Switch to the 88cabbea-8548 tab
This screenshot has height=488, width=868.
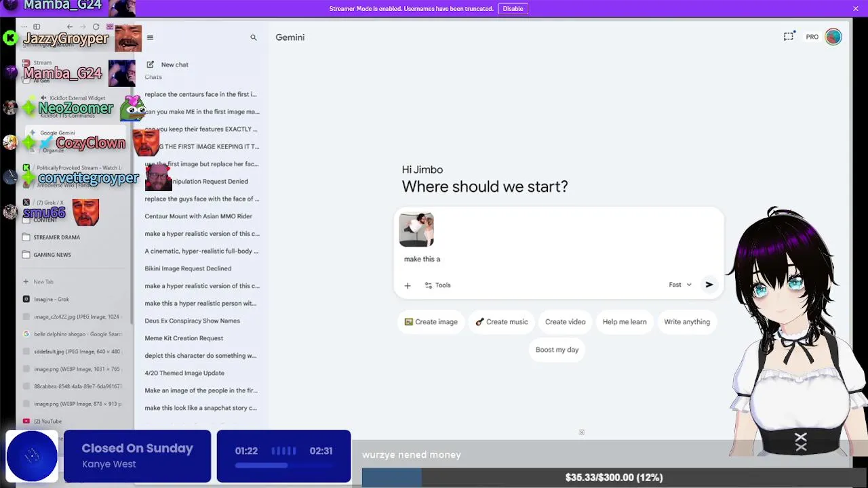tap(72, 386)
